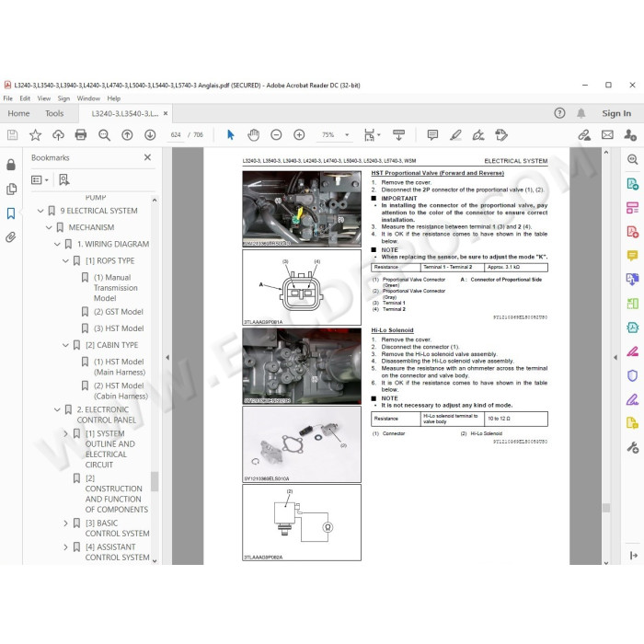Open Comment tool in right pane
Viewport: 644px width, 644px height.
pos(633,256)
